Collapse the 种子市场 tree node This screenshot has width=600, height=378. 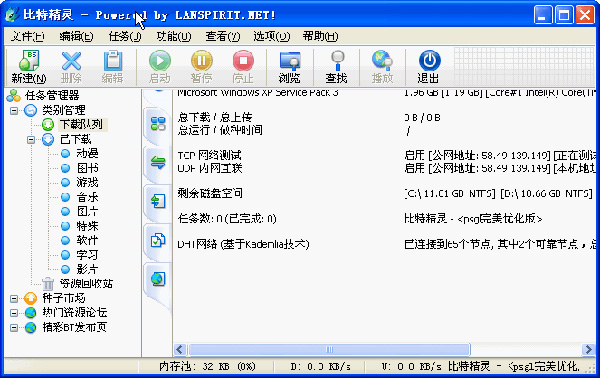click(x=14, y=298)
